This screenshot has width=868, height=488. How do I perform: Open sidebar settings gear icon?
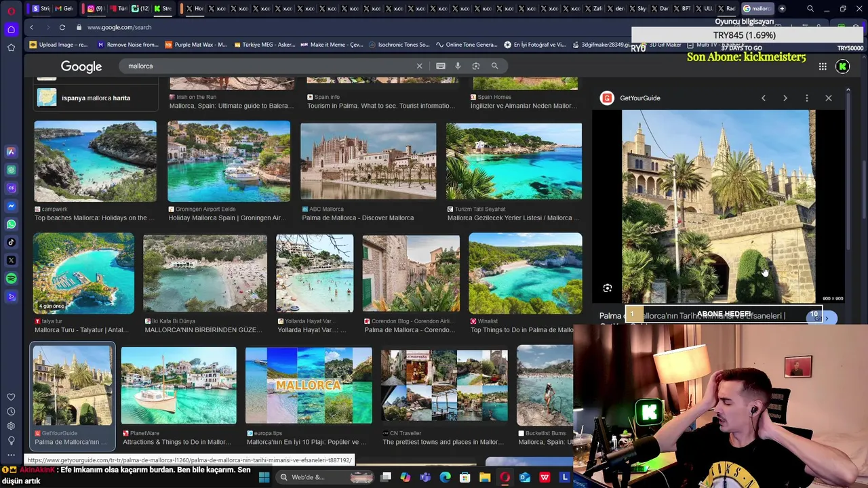pos(11,426)
